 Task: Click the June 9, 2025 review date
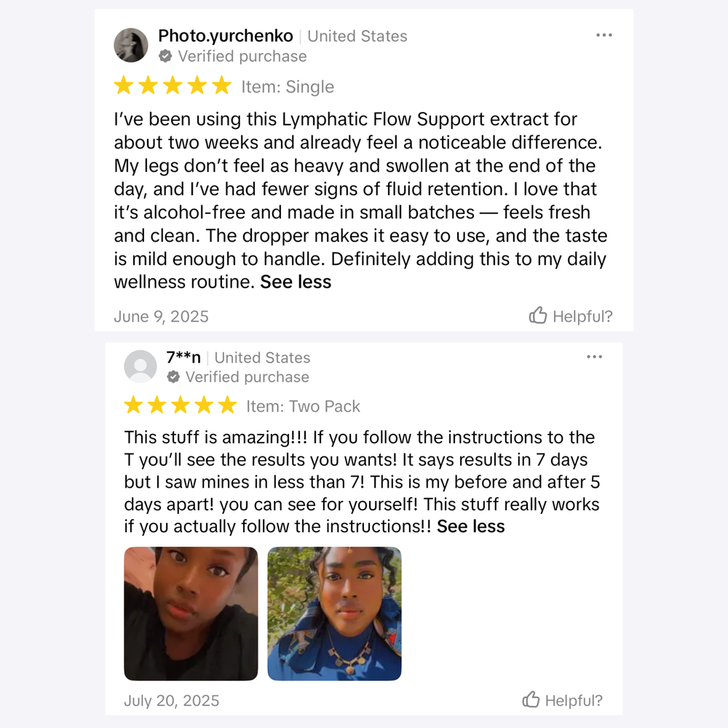[161, 317]
